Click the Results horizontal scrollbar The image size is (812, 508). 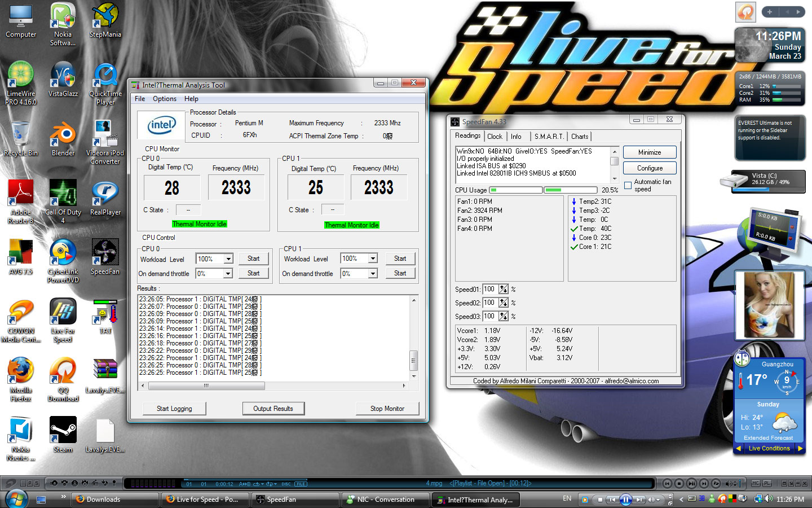[x=273, y=386]
